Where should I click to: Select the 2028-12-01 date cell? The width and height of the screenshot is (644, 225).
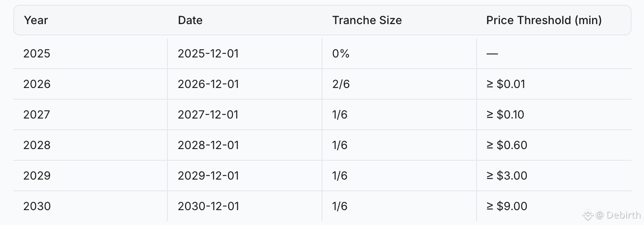[208, 145]
